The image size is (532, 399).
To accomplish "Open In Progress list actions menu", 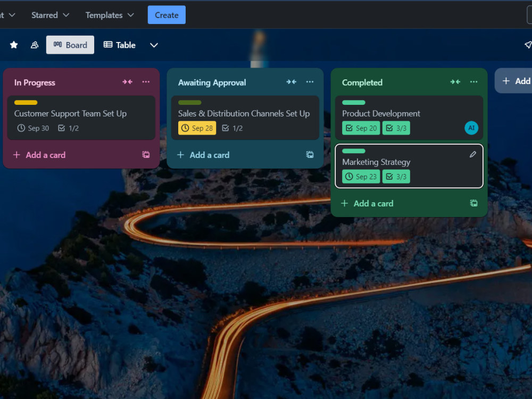I will coord(146,82).
